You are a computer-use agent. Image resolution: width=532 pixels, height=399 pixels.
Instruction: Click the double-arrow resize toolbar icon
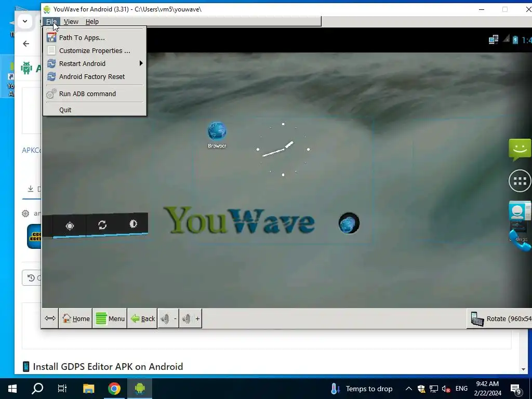pyautogui.click(x=50, y=318)
